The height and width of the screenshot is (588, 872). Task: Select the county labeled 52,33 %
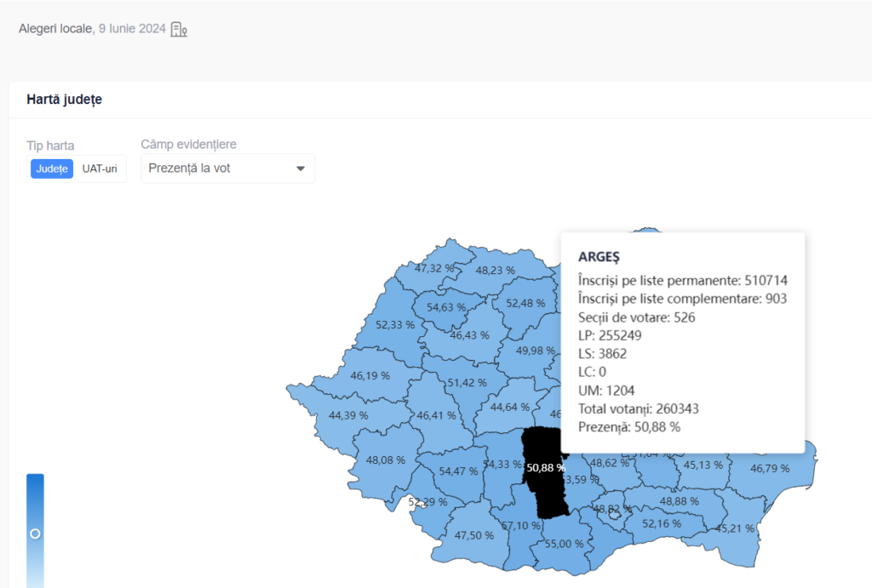click(x=395, y=324)
